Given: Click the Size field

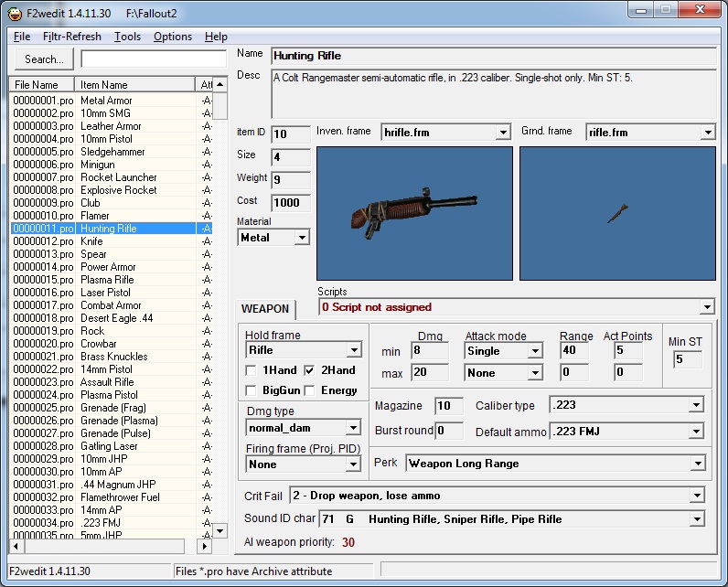Looking at the screenshot, I should (291, 157).
